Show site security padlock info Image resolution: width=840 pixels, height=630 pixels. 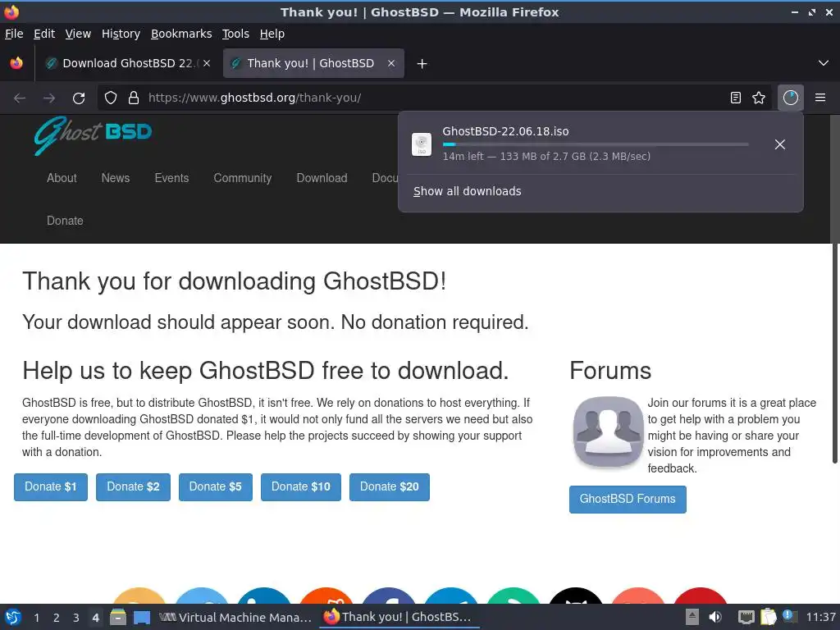134,98
